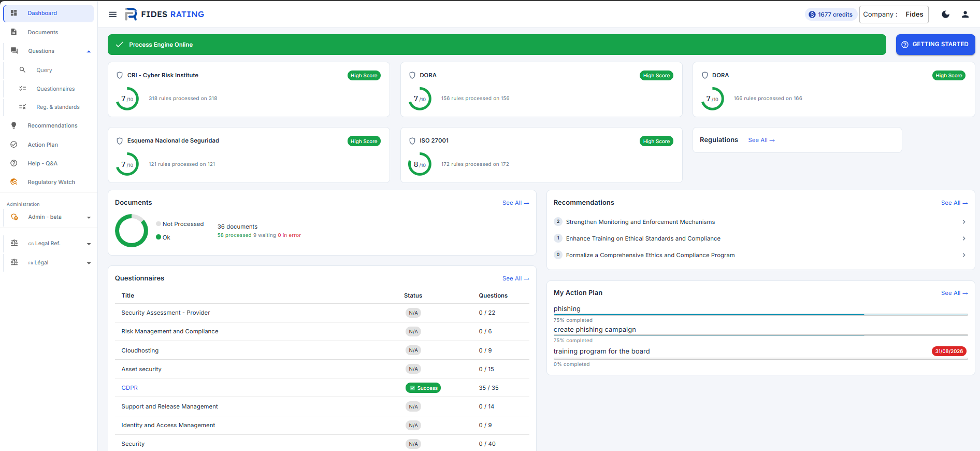Click See All in Questionnaires panel

click(515, 279)
